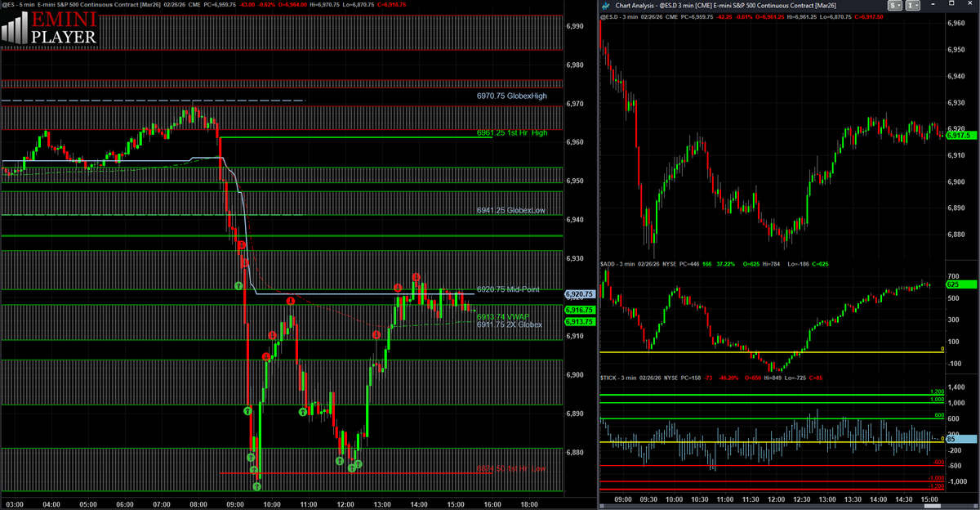
Task: Click the 15:00 time label on the 3 min chart
Action: pyautogui.click(x=929, y=498)
